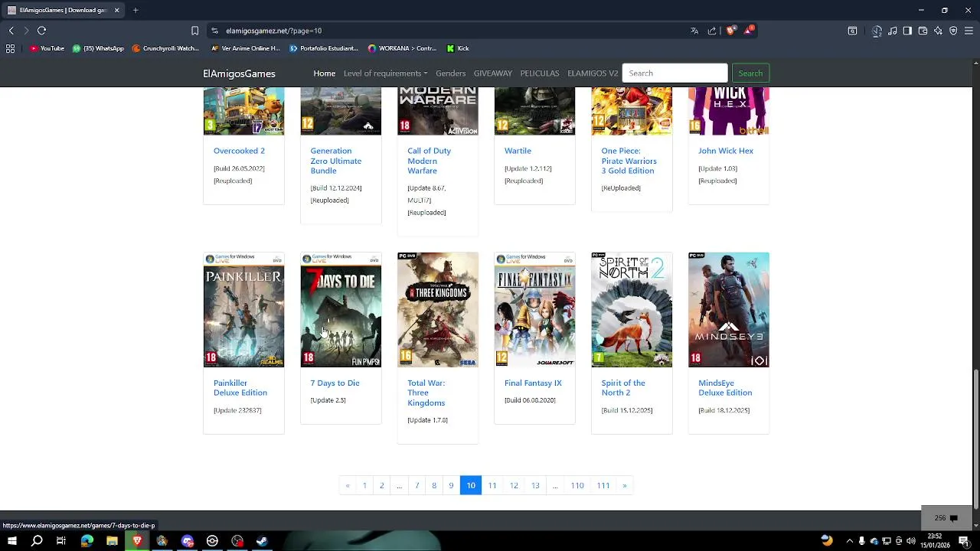The image size is (980, 551).
Task: Open Windows taskbar search
Action: coord(37,541)
